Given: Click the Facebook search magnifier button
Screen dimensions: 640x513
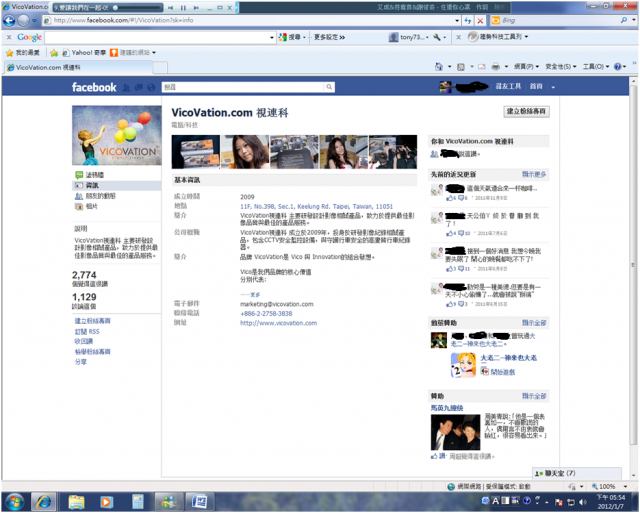Looking at the screenshot, I should pyautogui.click(x=329, y=87).
